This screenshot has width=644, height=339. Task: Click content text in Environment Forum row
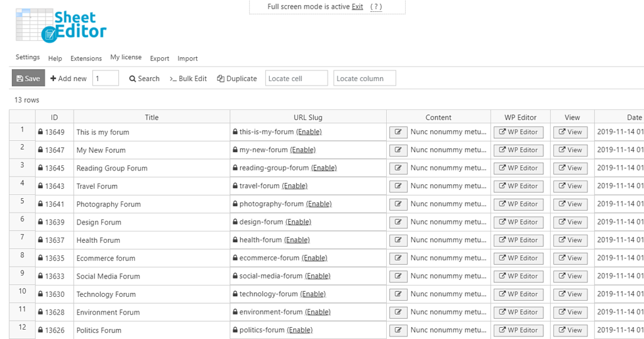(448, 312)
